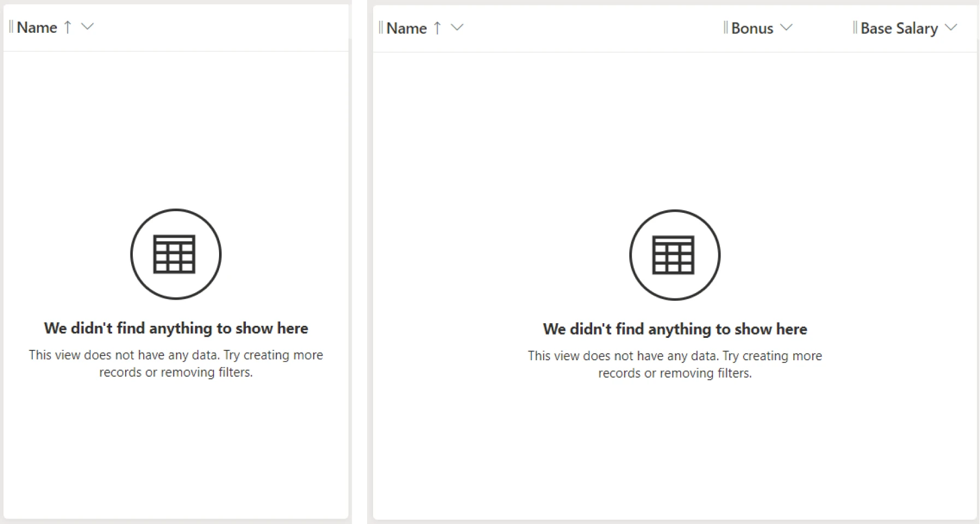980x524 pixels.
Task: Click the column divider before Base Salary header
Action: [x=855, y=27]
